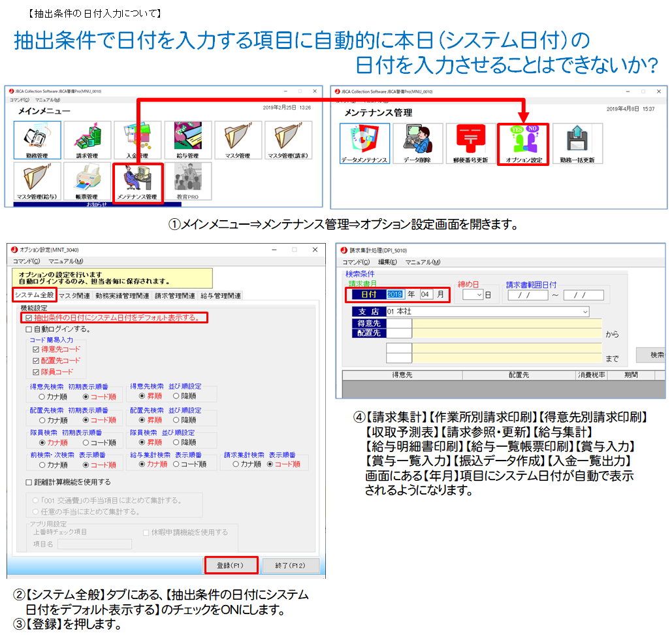Check the 自動ログインする checkbox

pos(28,329)
